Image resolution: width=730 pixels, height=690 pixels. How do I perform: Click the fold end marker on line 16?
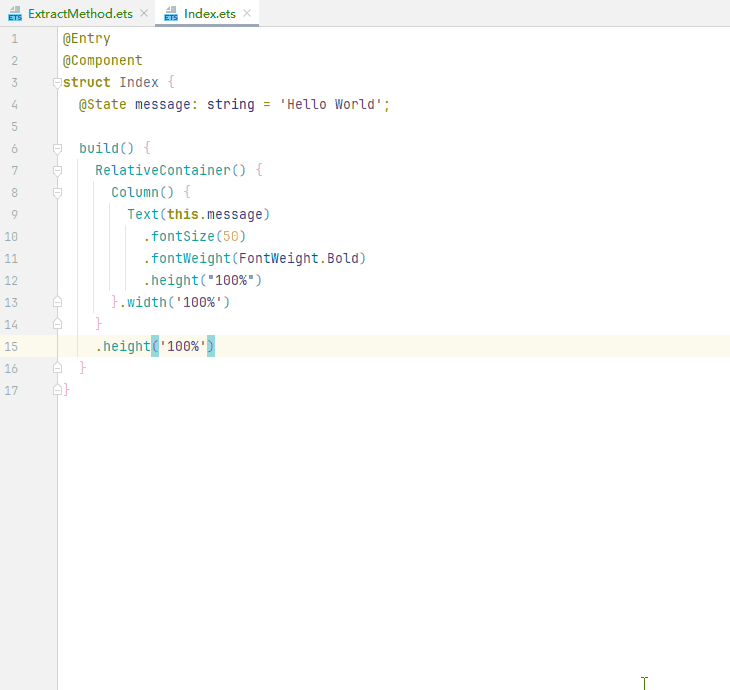[x=58, y=368]
